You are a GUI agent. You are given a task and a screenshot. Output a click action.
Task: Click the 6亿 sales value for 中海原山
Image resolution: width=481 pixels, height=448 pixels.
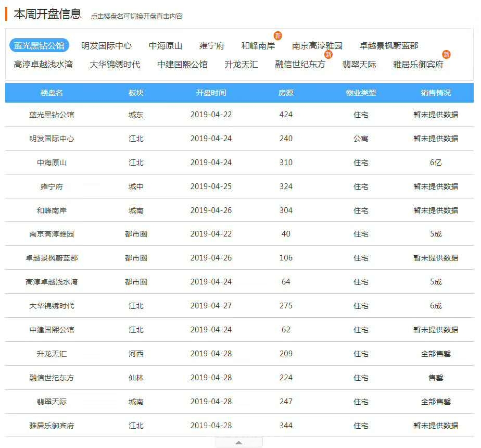pos(436,163)
